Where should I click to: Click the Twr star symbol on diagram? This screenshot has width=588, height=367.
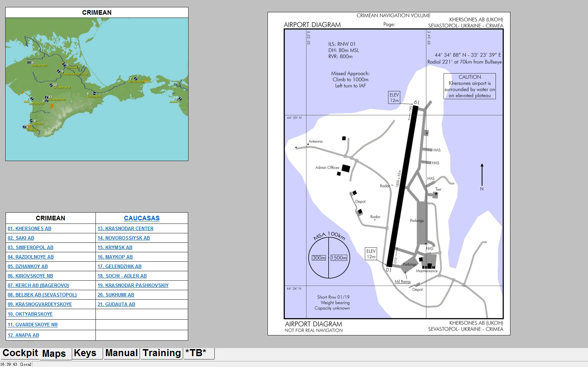coord(436,194)
